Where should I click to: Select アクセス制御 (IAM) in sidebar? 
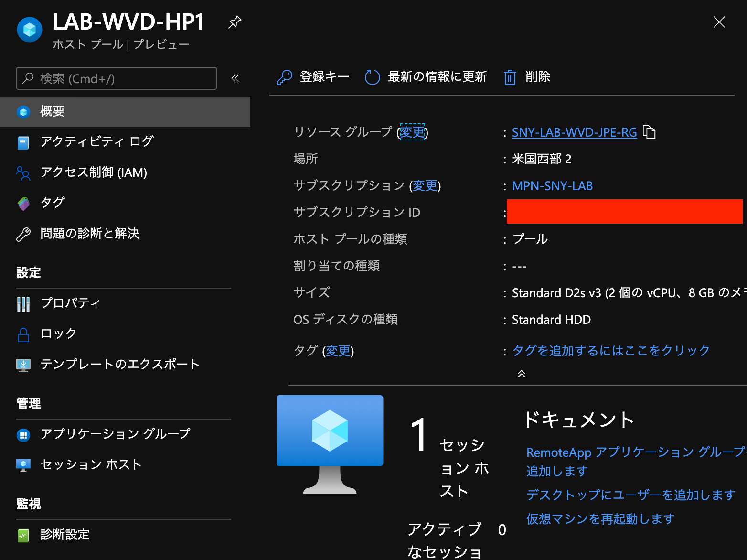(x=94, y=172)
